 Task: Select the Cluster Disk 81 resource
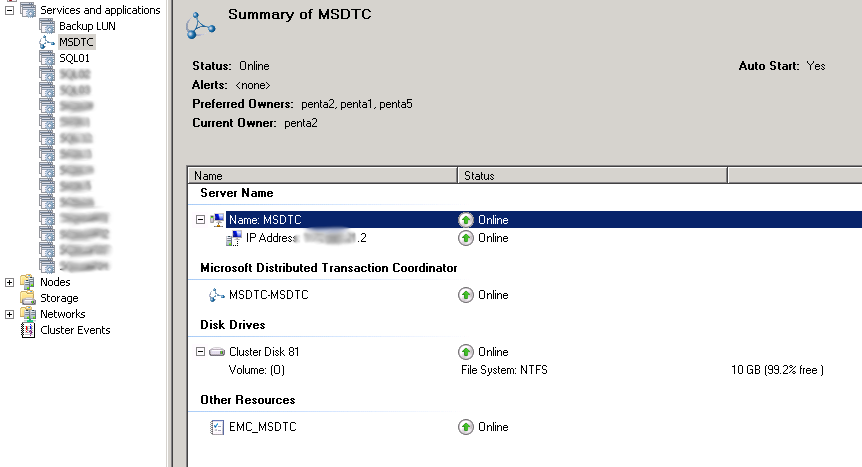pyautogui.click(x=264, y=352)
